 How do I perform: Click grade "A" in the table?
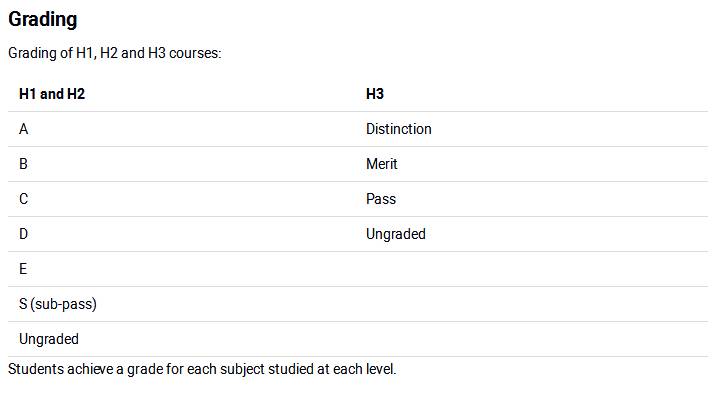pos(24,129)
